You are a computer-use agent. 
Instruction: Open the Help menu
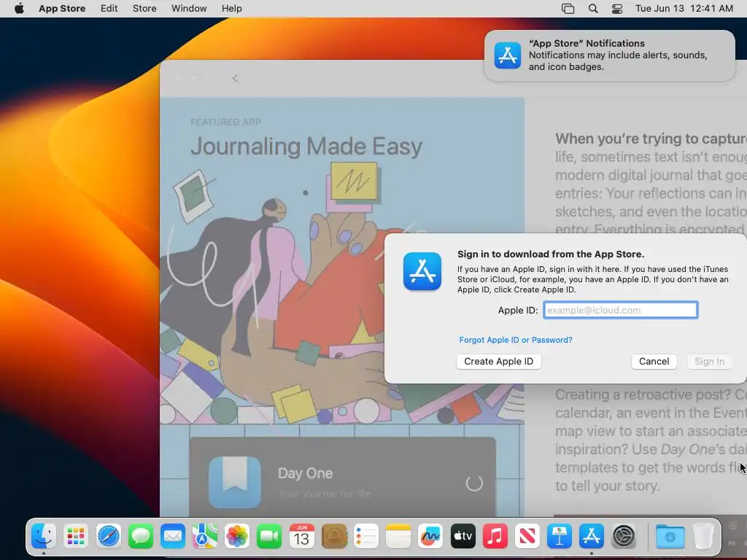pos(231,9)
